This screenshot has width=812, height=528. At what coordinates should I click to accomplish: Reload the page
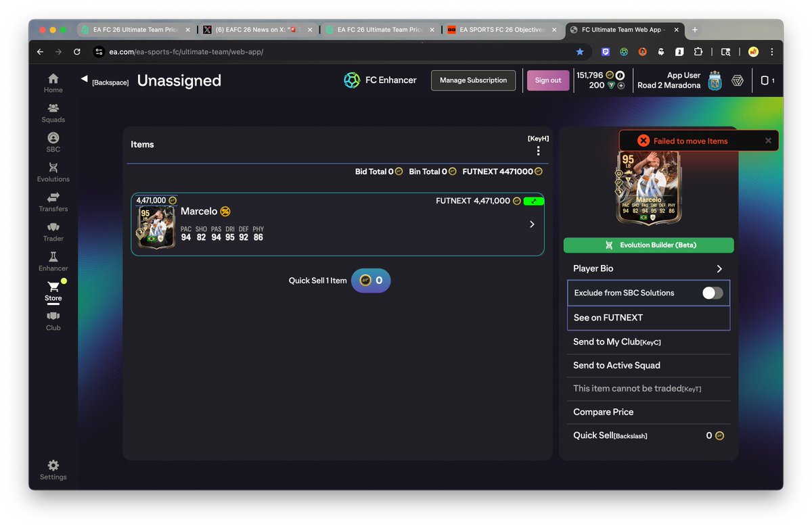(x=77, y=51)
